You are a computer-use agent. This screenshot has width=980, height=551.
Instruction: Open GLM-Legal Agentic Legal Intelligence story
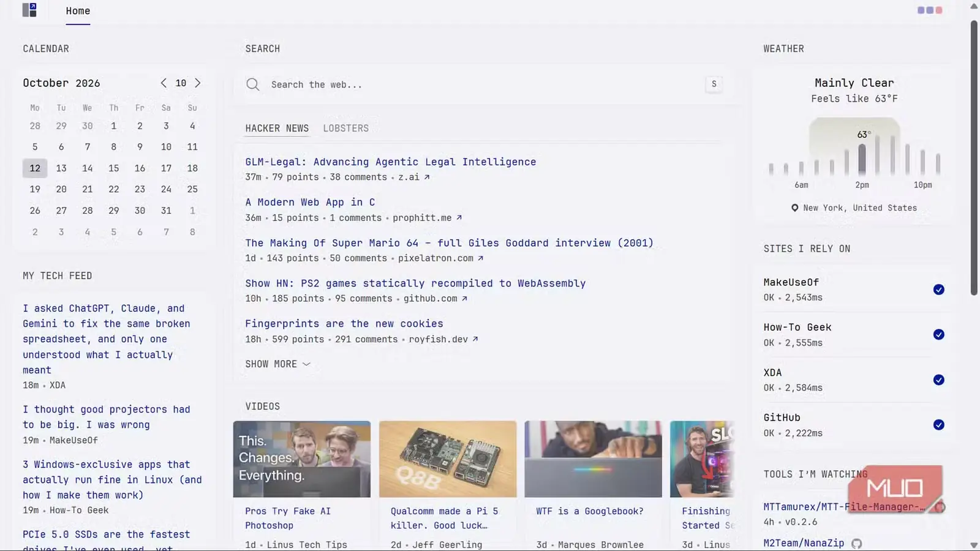[391, 162]
